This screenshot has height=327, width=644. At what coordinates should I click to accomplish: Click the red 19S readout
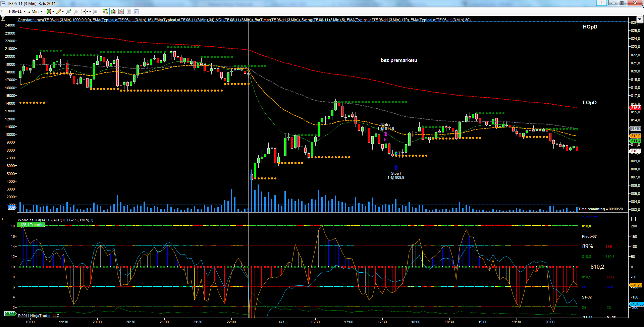coord(609,247)
